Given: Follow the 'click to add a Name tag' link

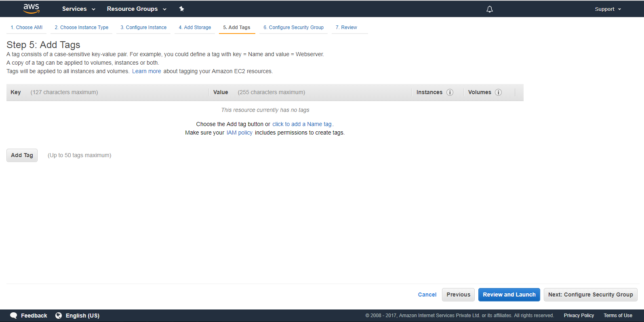Looking at the screenshot, I should 302,124.
